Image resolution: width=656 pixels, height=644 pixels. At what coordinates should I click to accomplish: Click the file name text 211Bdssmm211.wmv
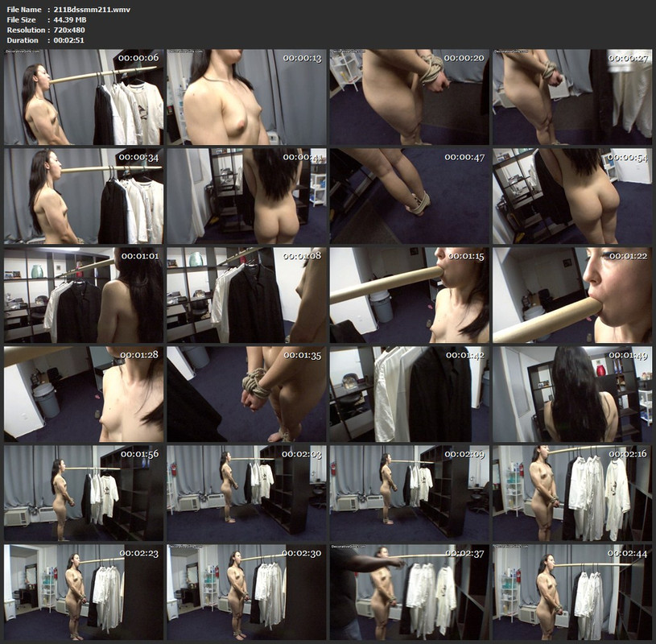[92, 10]
